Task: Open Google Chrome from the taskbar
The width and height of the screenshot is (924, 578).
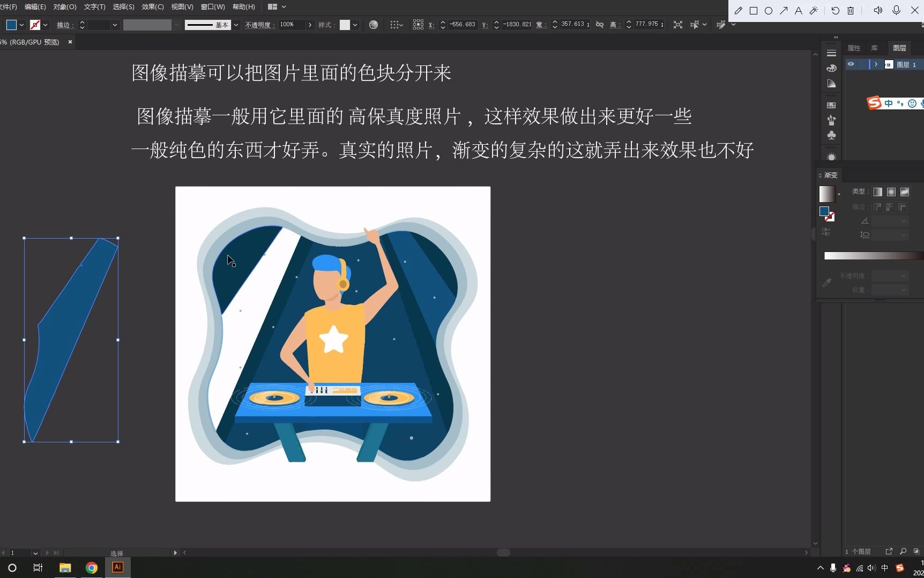Action: pyautogui.click(x=91, y=567)
